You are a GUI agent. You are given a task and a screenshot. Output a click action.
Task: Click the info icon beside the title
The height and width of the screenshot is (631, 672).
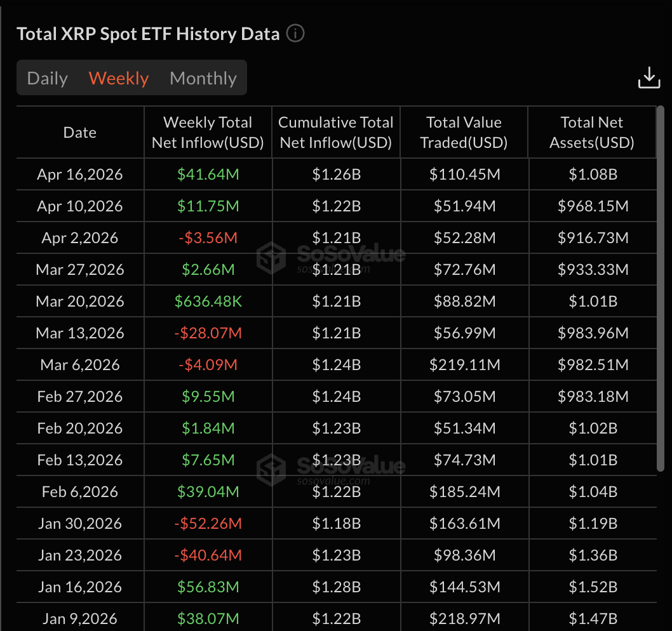(295, 34)
